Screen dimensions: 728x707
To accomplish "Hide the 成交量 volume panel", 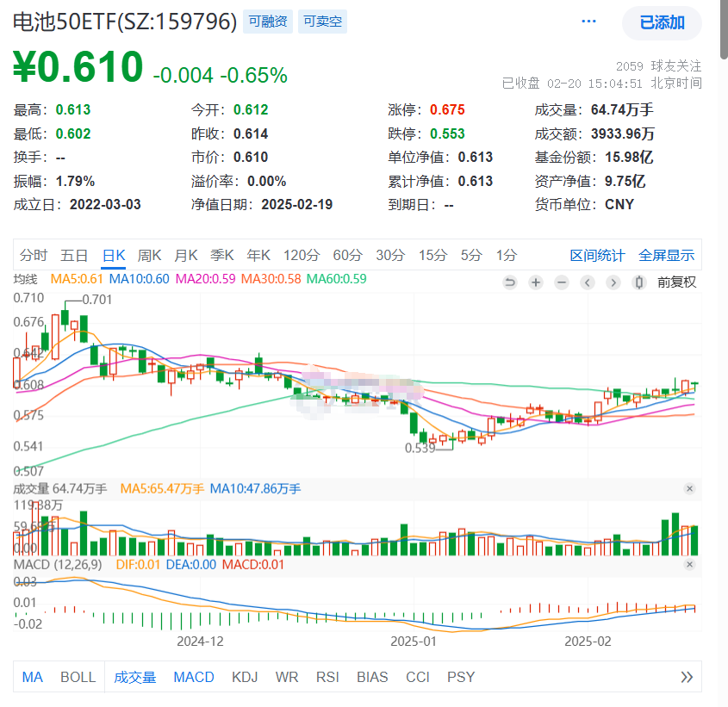I will pos(689,488).
